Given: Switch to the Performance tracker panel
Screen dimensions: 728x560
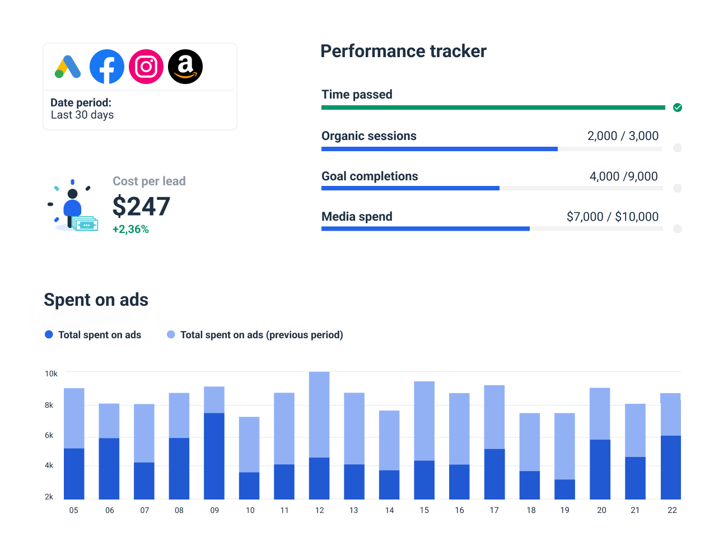Looking at the screenshot, I should 403,51.
